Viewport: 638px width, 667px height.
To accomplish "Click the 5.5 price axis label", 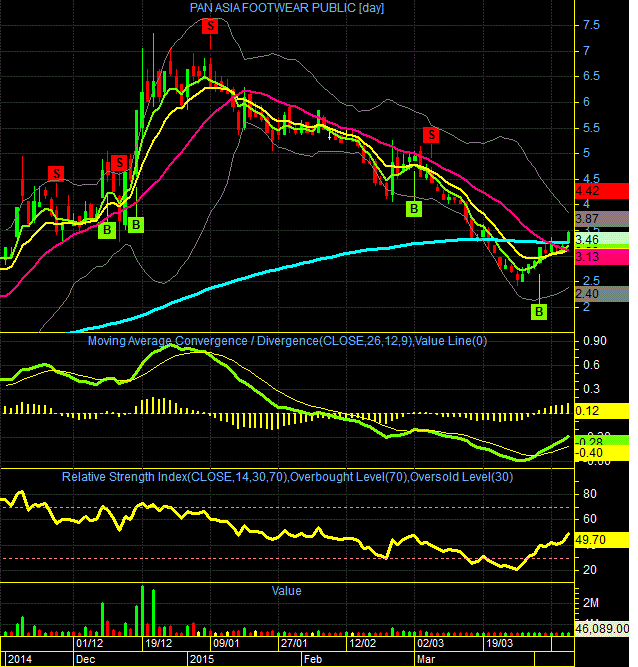I will [591, 128].
